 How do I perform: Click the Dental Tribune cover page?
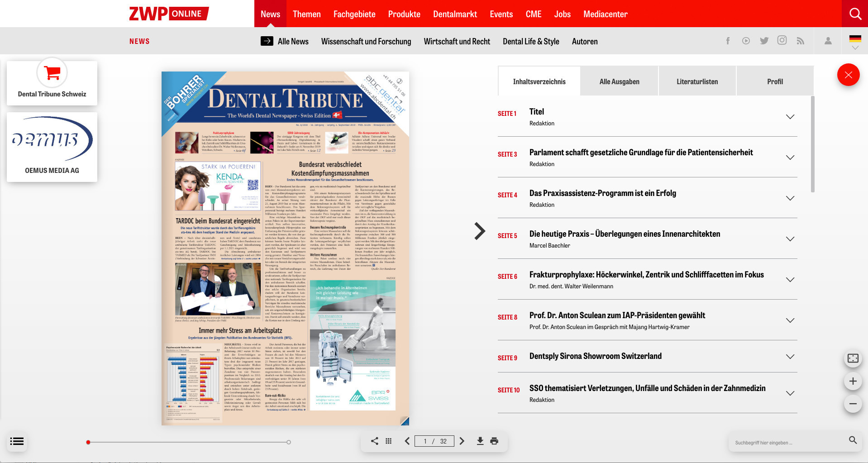pyautogui.click(x=285, y=248)
